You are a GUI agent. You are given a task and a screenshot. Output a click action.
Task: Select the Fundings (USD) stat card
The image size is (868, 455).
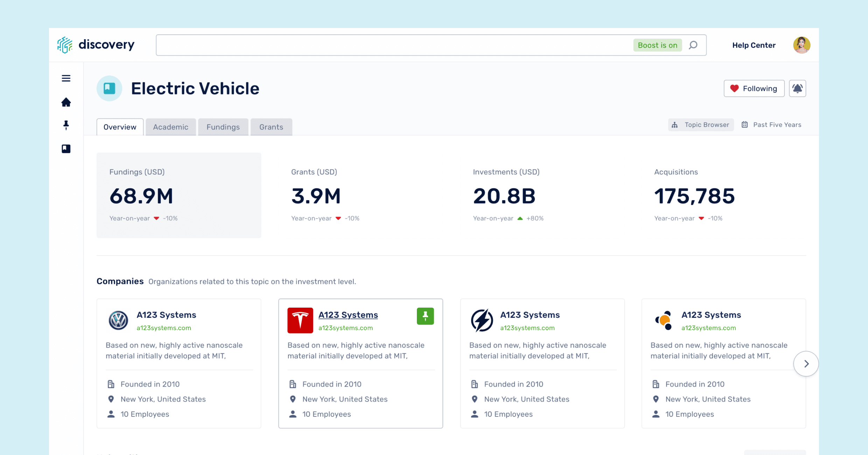[178, 195]
